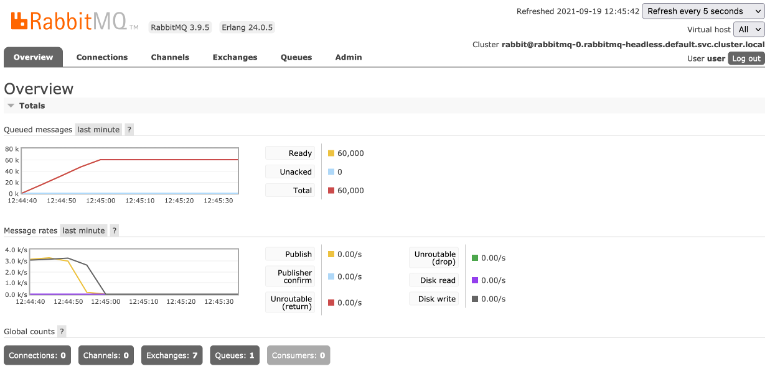Image resolution: width=776 pixels, height=374 pixels.
Task: Open help icon next to Global counts
Action: pyautogui.click(x=62, y=331)
